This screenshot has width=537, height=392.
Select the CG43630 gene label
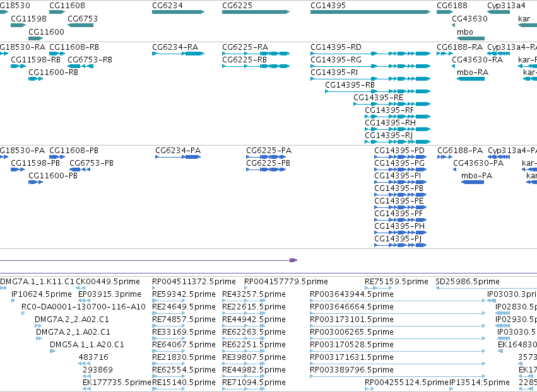[469, 19]
